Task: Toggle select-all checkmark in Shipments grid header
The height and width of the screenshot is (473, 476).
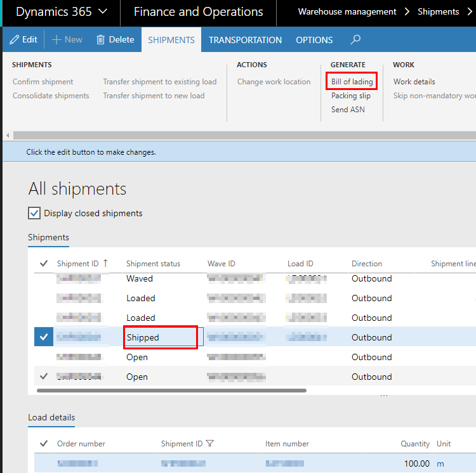Action: (x=44, y=264)
